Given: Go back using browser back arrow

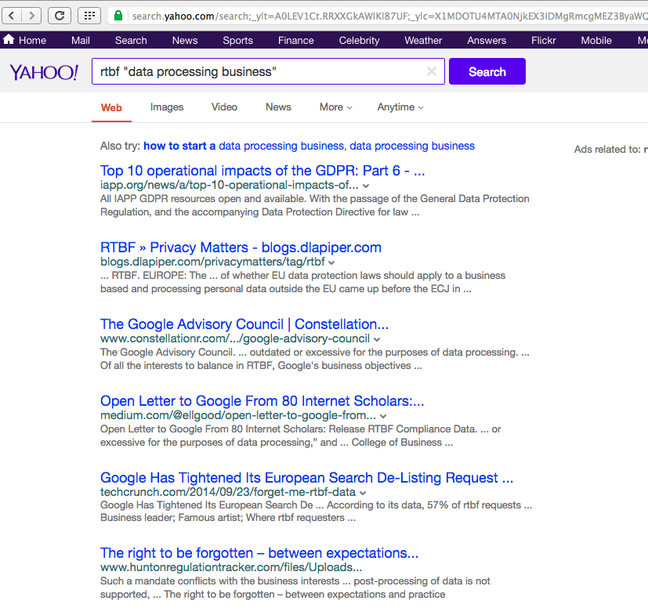Looking at the screenshot, I should coord(12,16).
